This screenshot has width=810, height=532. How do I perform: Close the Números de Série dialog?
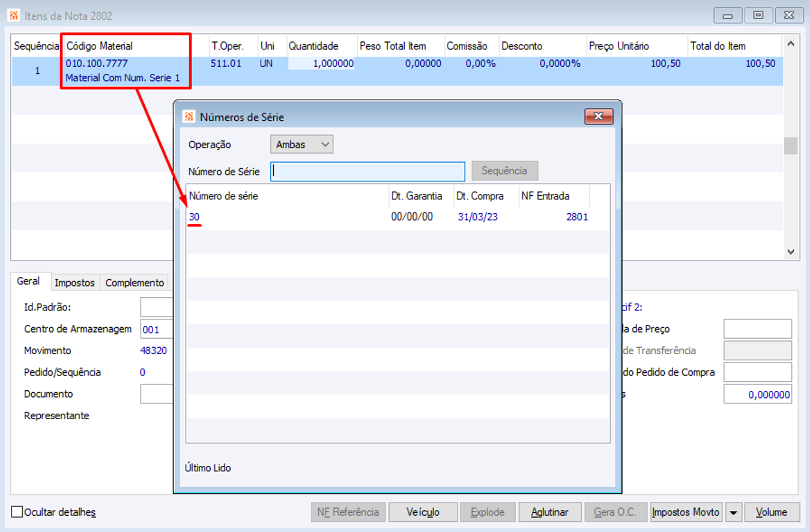[599, 116]
